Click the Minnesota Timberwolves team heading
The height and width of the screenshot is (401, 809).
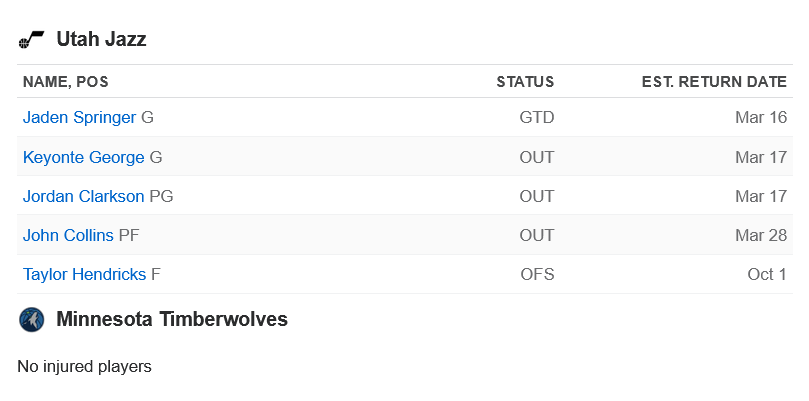172,319
